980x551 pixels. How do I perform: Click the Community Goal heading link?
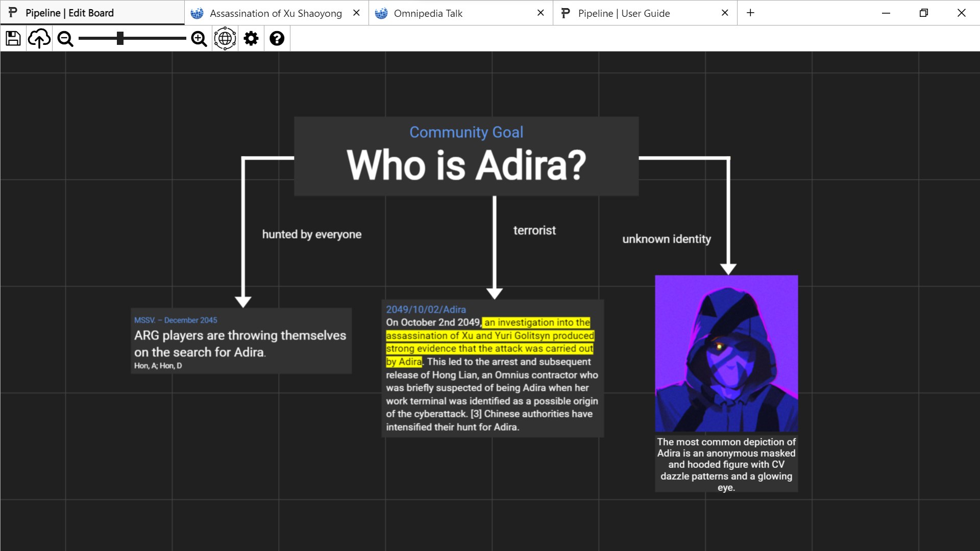coord(466,132)
